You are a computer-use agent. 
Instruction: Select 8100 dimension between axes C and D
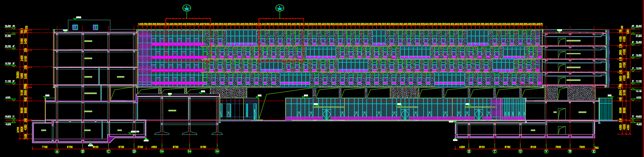pos(121,147)
